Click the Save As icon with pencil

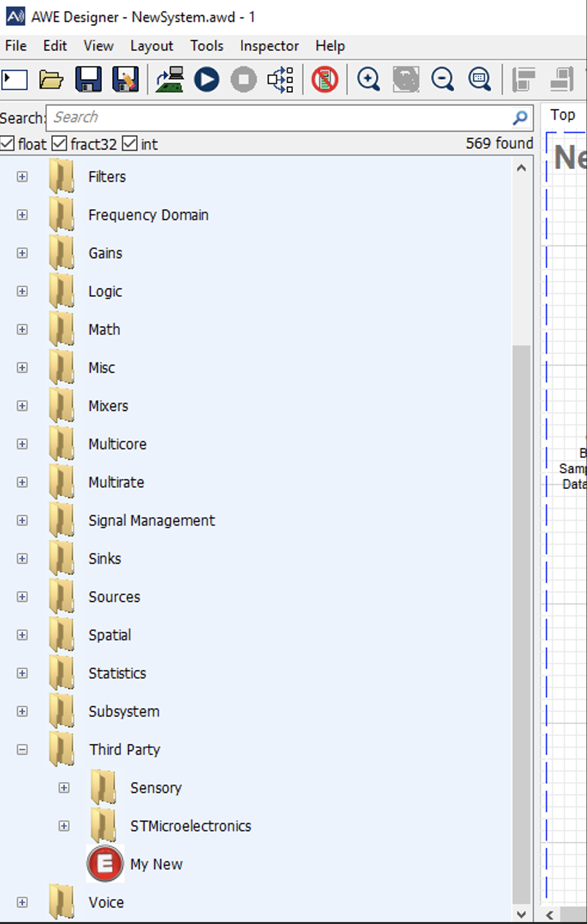(x=125, y=80)
